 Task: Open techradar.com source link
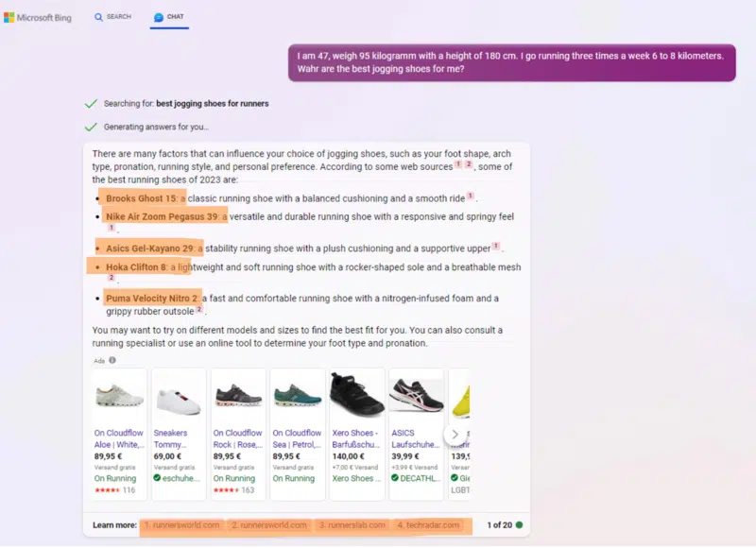[428, 525]
